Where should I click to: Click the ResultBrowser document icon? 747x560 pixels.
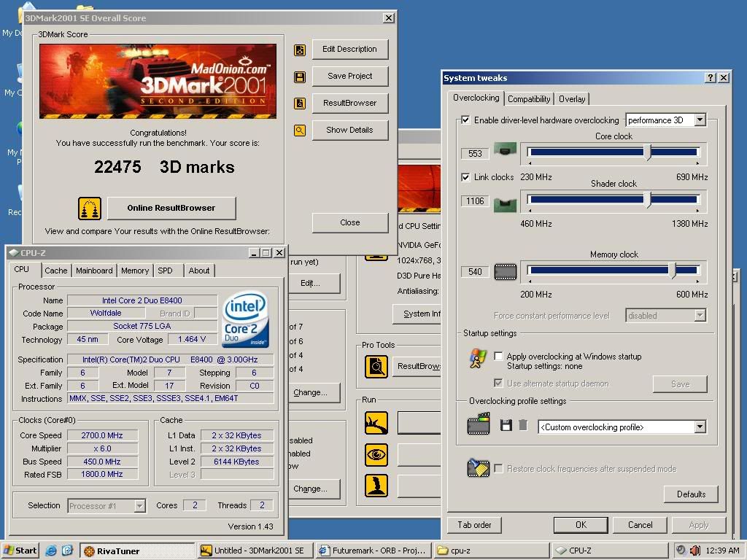(x=300, y=104)
